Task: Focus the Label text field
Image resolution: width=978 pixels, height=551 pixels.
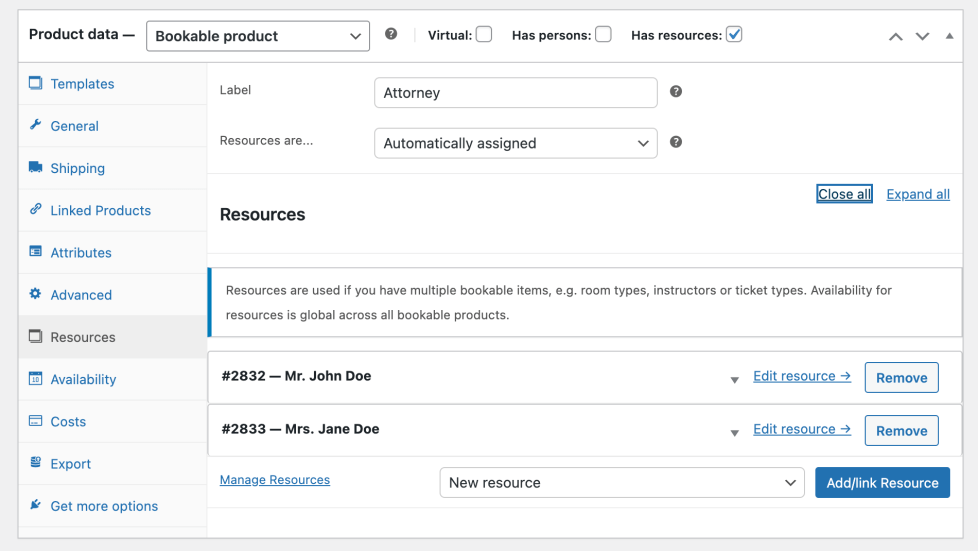Action: [x=515, y=93]
